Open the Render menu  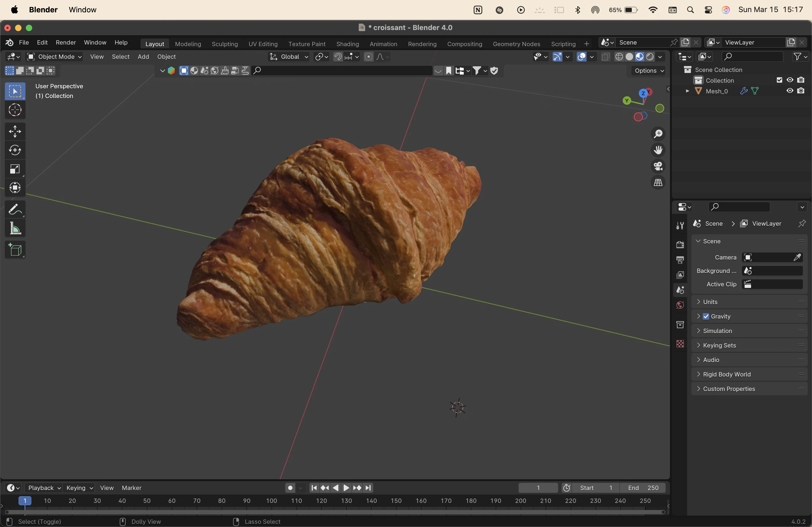[66, 42]
